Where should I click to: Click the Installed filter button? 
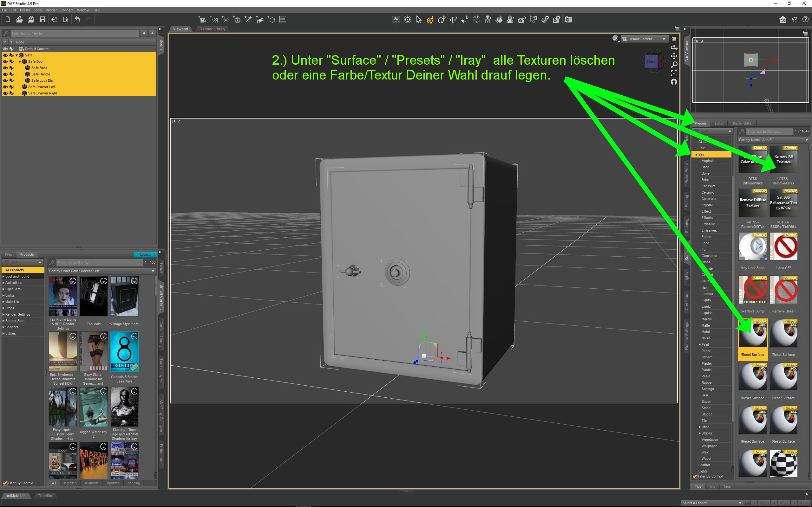70,483
